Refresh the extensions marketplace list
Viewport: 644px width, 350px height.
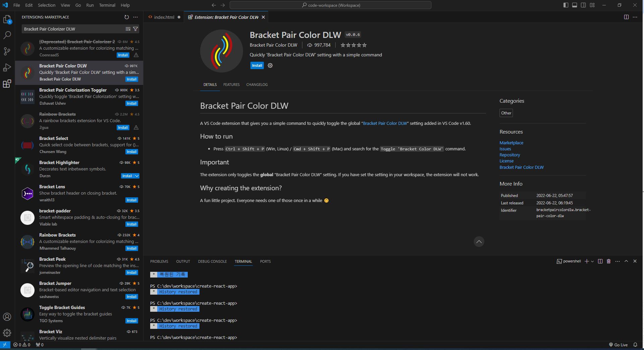click(x=126, y=17)
